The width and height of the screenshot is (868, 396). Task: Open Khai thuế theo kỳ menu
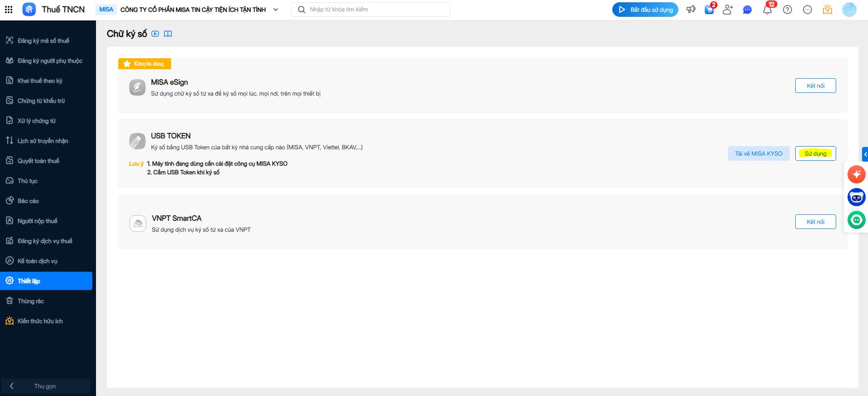(x=40, y=81)
